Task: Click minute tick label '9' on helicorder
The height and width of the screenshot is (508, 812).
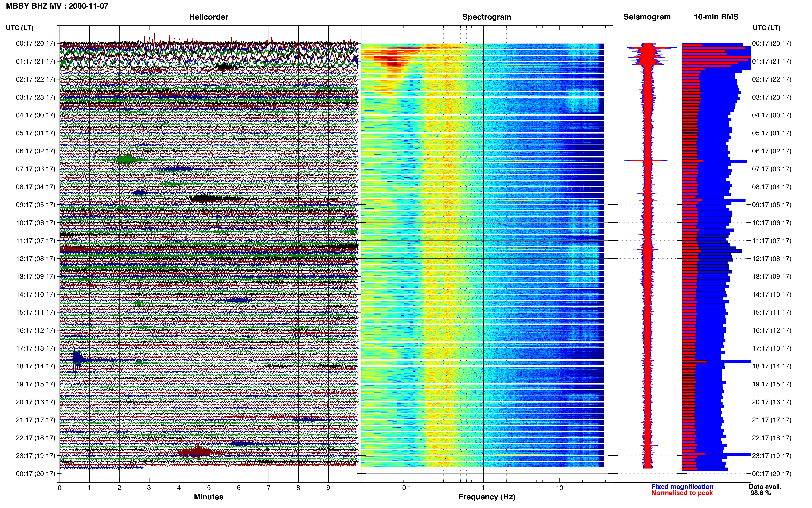Action: pyautogui.click(x=328, y=488)
